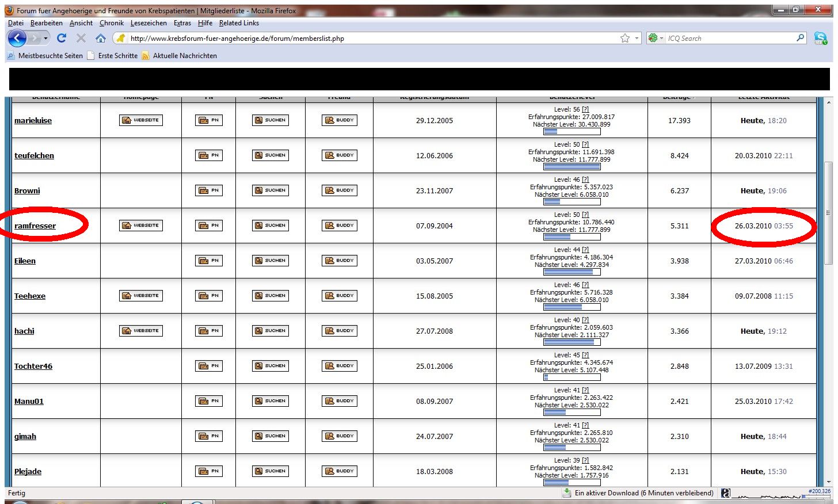Open the Lesezeichen menu

pos(148,23)
